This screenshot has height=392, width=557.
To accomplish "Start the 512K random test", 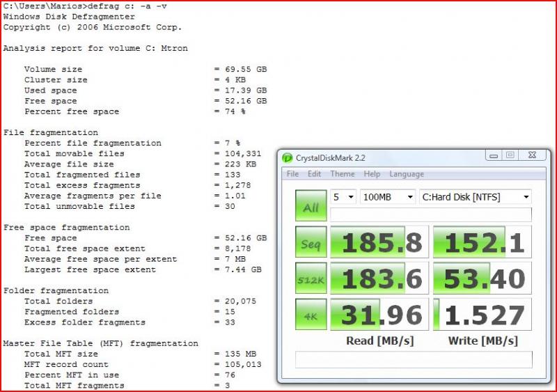I will tap(311, 278).
